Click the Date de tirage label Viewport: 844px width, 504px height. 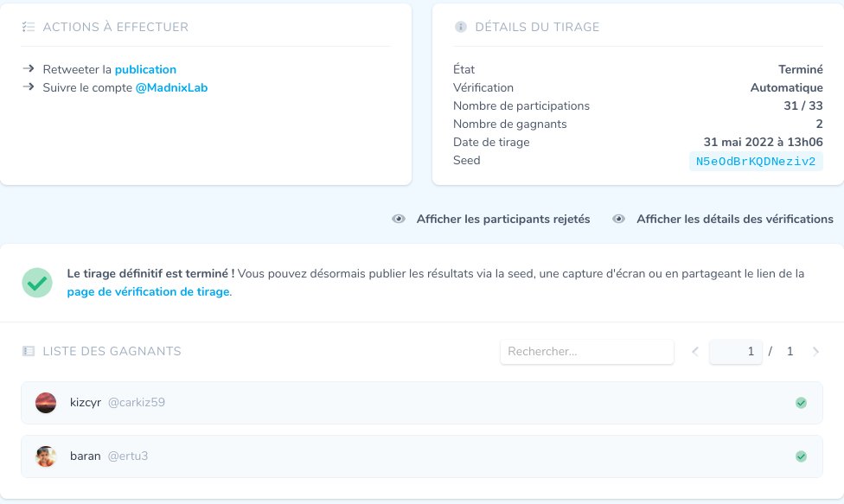click(x=491, y=142)
